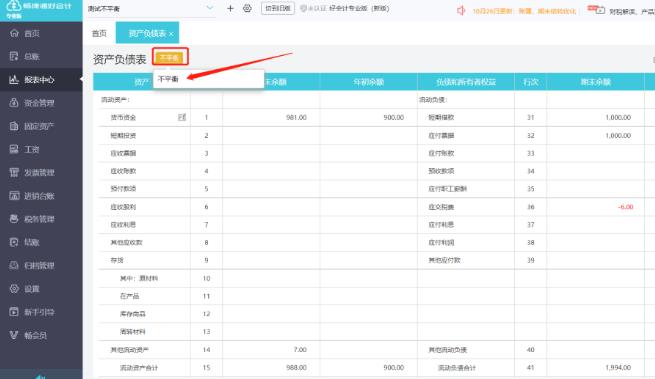Open 工资 in the sidebar
The width and height of the screenshot is (655, 379).
41,149
